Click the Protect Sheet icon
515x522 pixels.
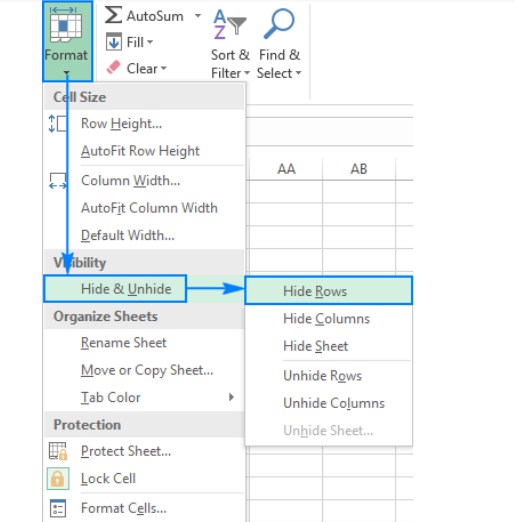(x=58, y=451)
